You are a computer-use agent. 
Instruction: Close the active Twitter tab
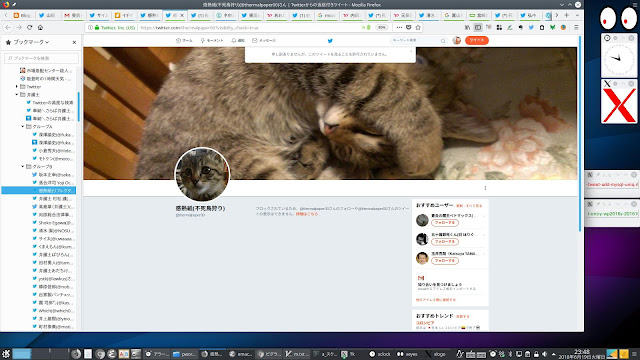pos(182,15)
